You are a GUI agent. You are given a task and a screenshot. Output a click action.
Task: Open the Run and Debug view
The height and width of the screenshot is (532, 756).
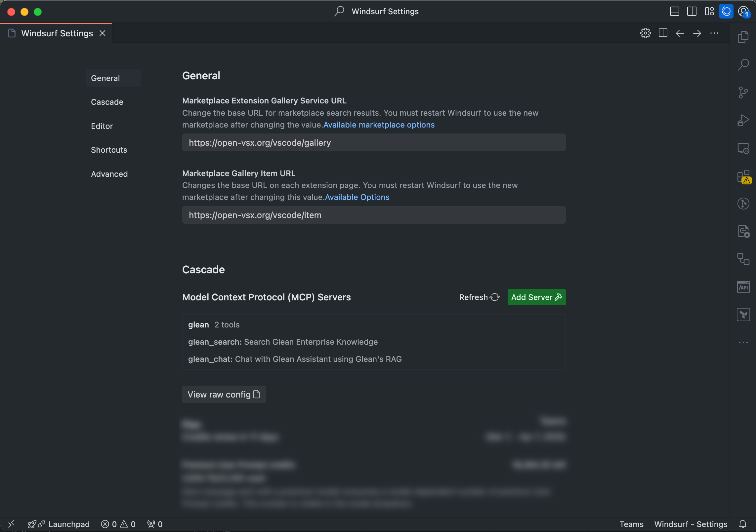click(x=743, y=120)
